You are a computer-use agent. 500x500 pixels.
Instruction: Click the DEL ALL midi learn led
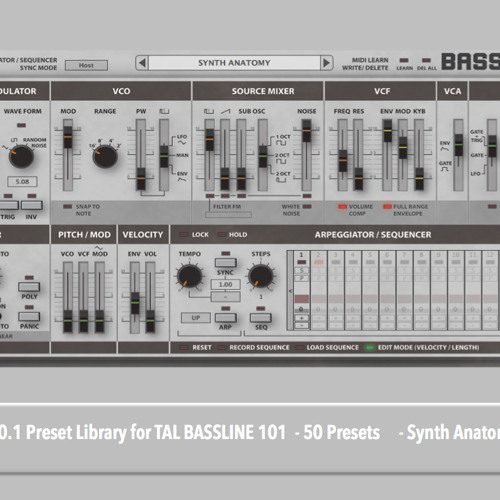point(426,60)
